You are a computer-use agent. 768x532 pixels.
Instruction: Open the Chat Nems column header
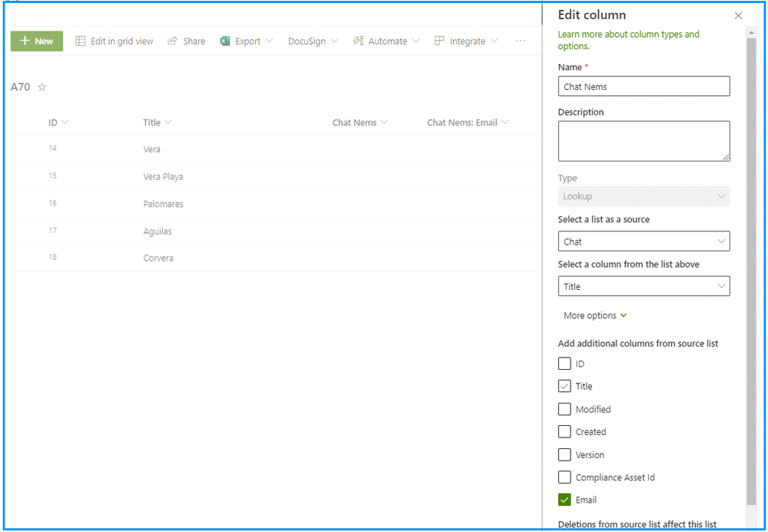tap(360, 122)
